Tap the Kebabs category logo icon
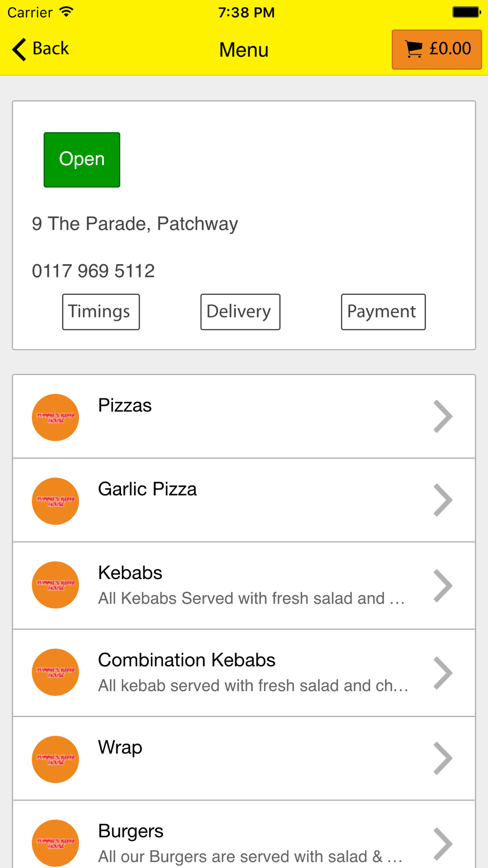Screen dimensions: 488x868 pyautogui.click(x=56, y=585)
